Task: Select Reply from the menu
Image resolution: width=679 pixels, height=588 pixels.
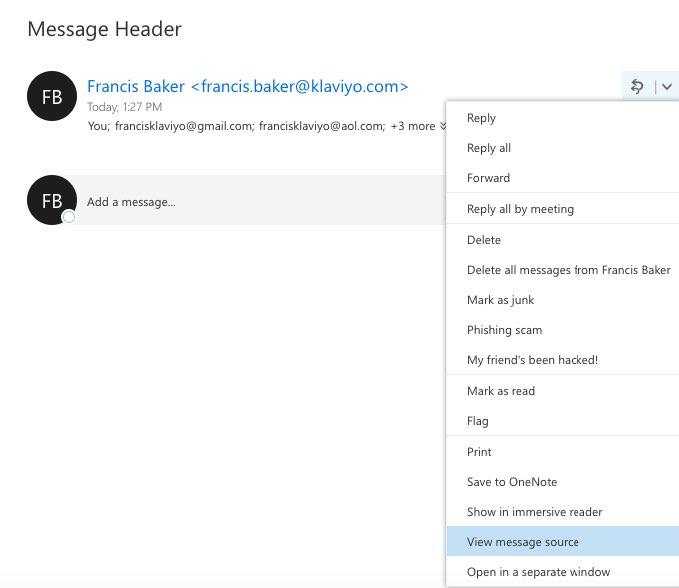Action: 481,118
